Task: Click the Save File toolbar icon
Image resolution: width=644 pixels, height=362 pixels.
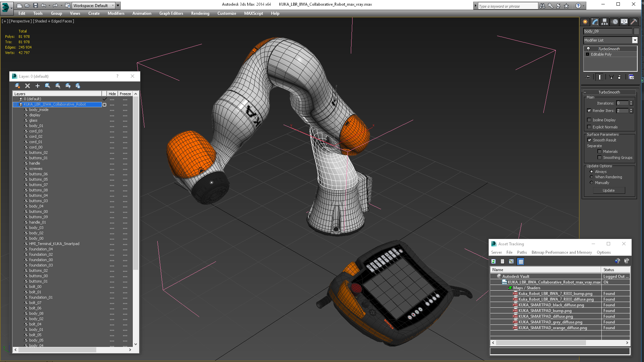Action: tap(35, 6)
